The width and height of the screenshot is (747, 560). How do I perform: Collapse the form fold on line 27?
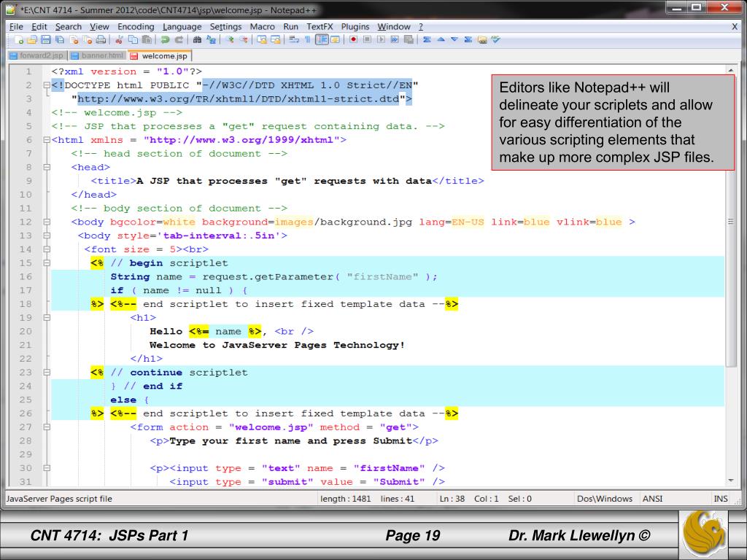click(x=47, y=427)
